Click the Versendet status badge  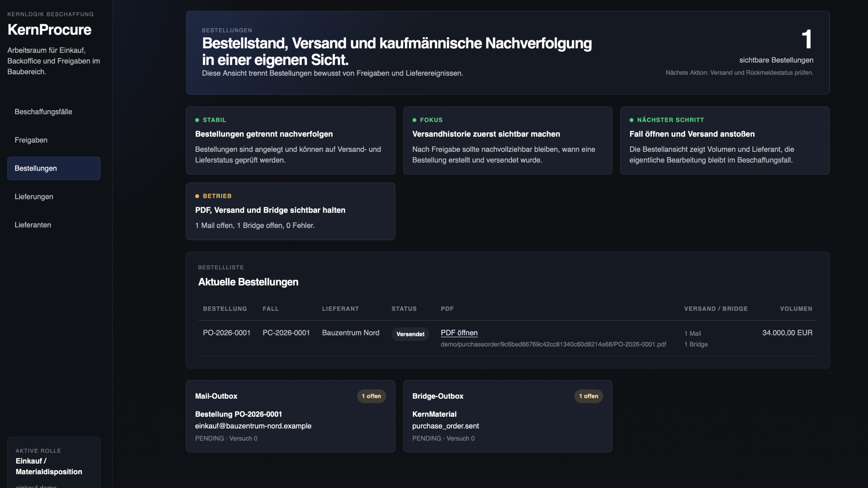[x=410, y=334]
